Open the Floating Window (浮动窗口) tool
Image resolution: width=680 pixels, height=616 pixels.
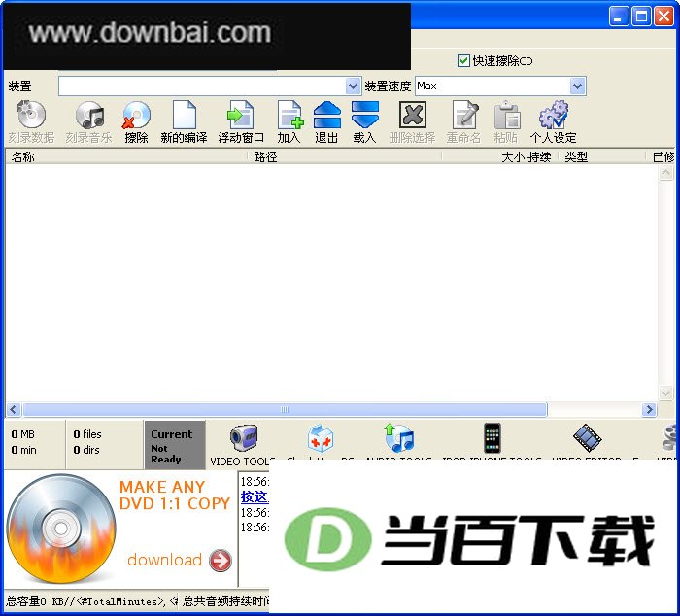(x=241, y=116)
